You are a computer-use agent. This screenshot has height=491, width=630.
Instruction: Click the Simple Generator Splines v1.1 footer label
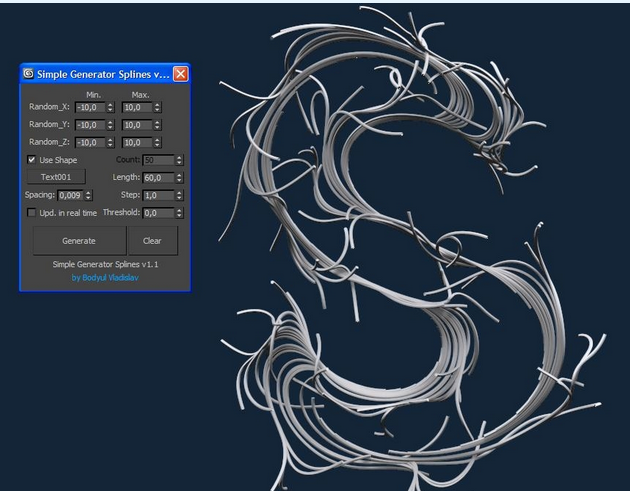point(105,264)
